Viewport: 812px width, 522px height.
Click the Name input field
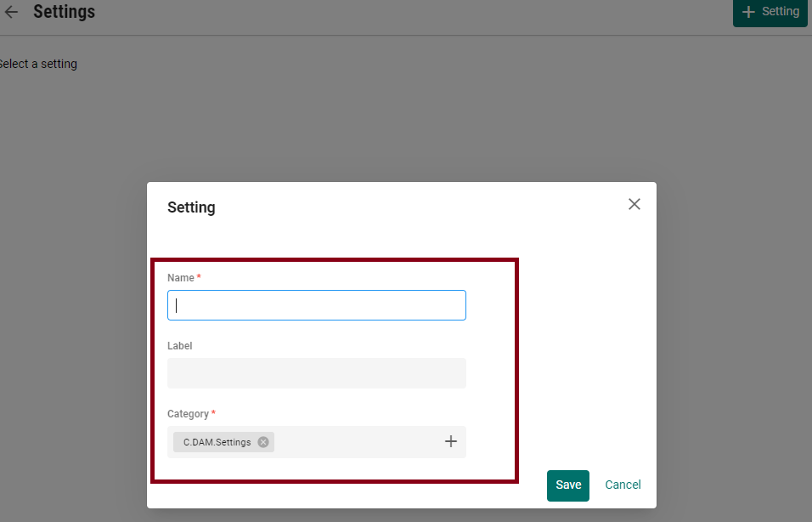tap(317, 305)
